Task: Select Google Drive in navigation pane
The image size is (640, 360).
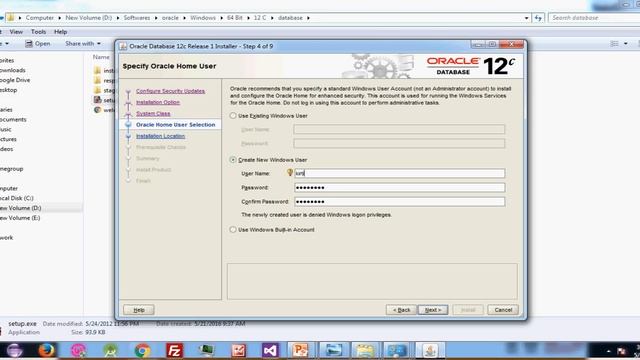Action: (x=15, y=80)
